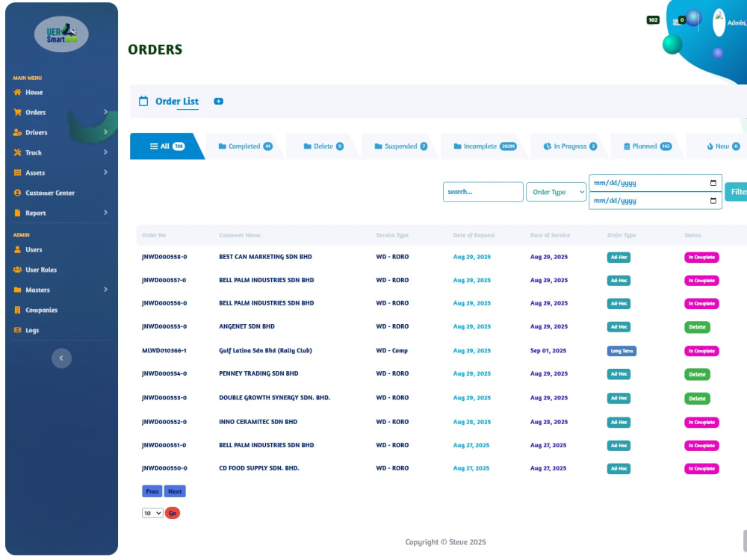Screen dimensions: 747x560
Task: Click the Filter button
Action: click(x=737, y=191)
